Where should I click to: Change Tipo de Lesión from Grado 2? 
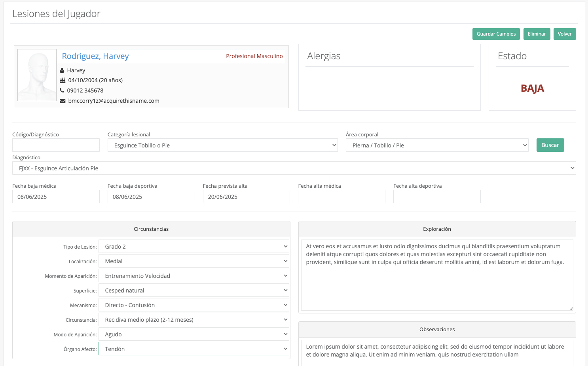click(193, 247)
